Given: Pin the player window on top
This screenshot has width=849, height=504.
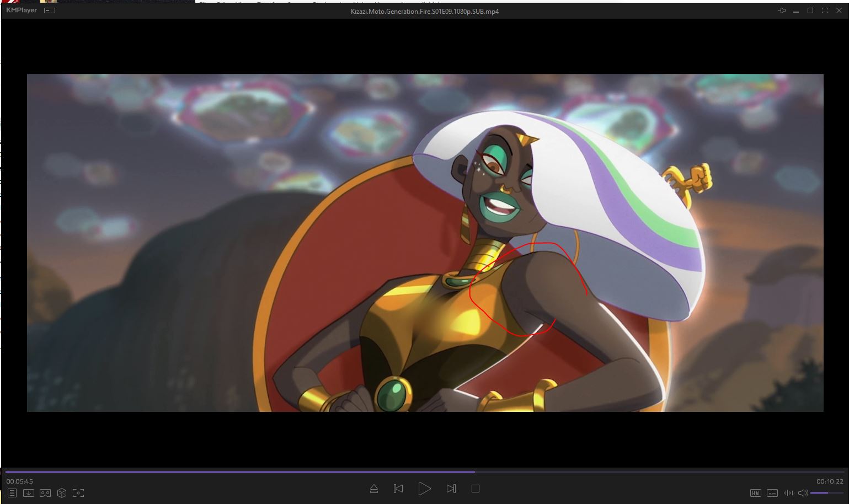Looking at the screenshot, I should click(782, 10).
